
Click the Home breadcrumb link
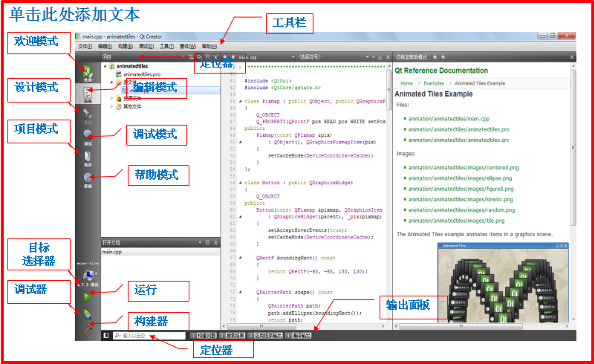(x=406, y=83)
